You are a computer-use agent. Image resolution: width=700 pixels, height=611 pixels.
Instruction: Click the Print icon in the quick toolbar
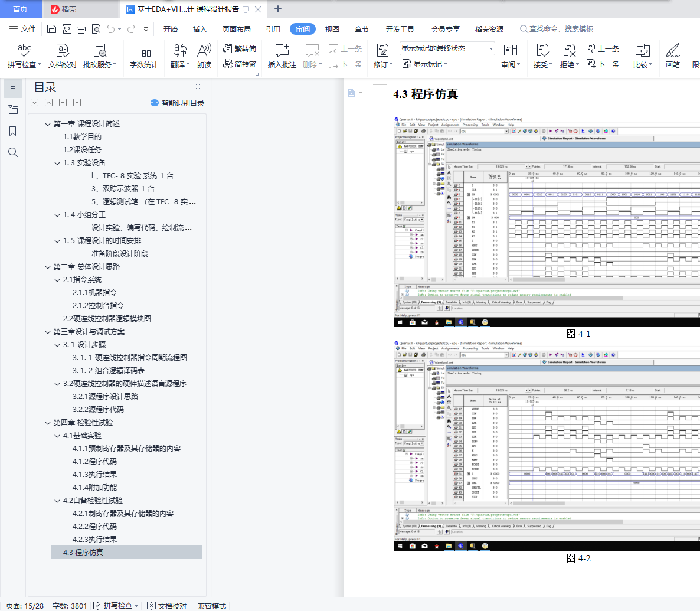click(81, 29)
